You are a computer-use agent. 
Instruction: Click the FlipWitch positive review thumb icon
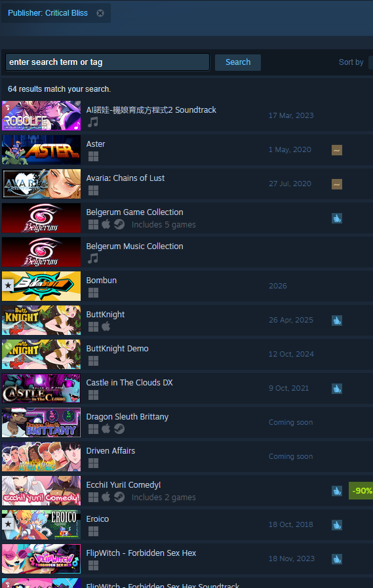pos(337,559)
